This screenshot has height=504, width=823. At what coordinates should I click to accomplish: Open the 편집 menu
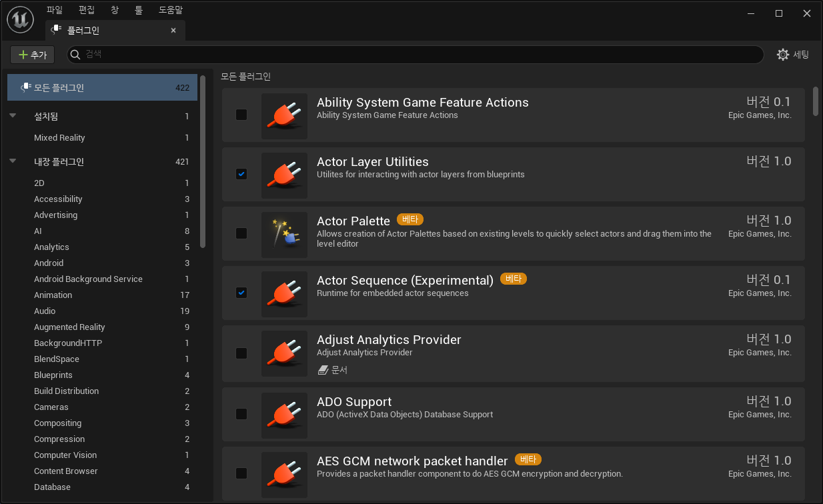pos(87,10)
